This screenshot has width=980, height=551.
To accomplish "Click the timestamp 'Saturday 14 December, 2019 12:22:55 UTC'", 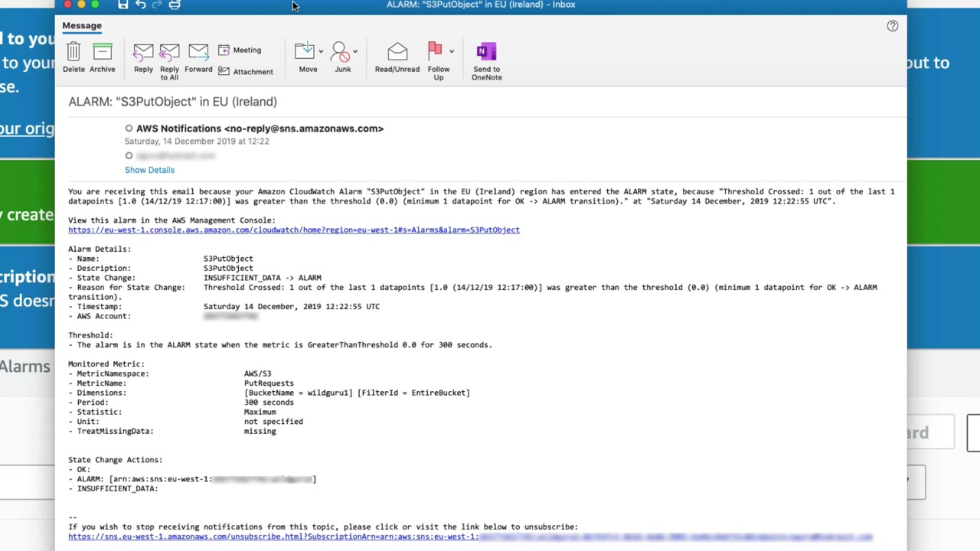I will (292, 307).
